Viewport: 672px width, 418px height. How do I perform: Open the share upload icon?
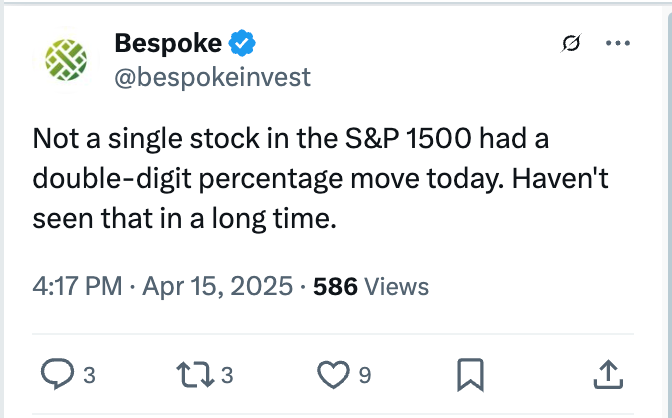608,375
